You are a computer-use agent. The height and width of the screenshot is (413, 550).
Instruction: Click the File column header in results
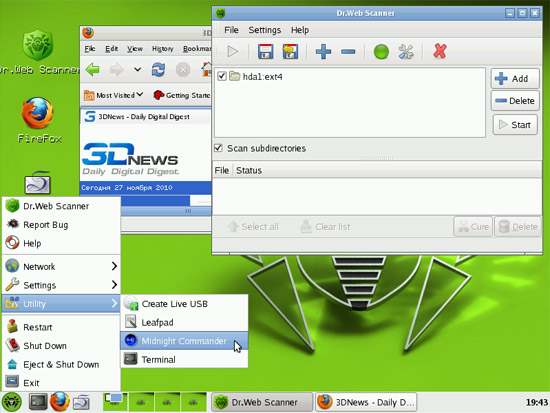[222, 171]
